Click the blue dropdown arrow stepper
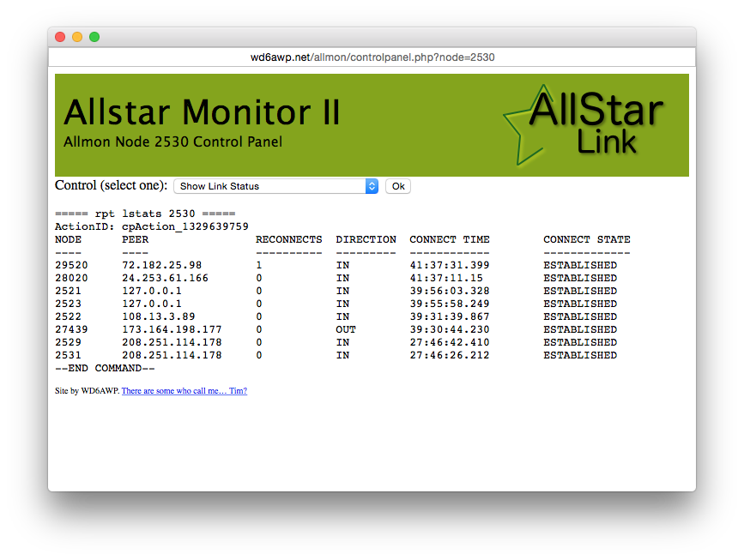Screen dimensions: 744x560 pyautogui.click(x=372, y=186)
